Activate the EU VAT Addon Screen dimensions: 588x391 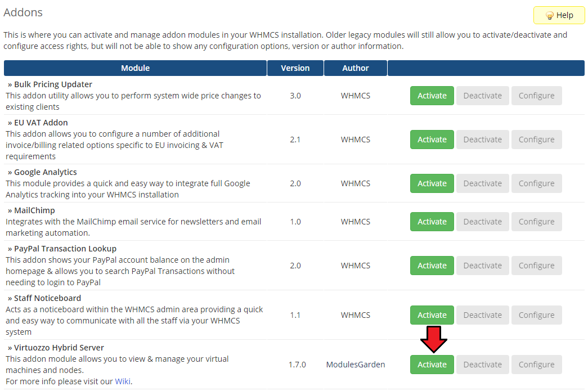click(x=432, y=140)
